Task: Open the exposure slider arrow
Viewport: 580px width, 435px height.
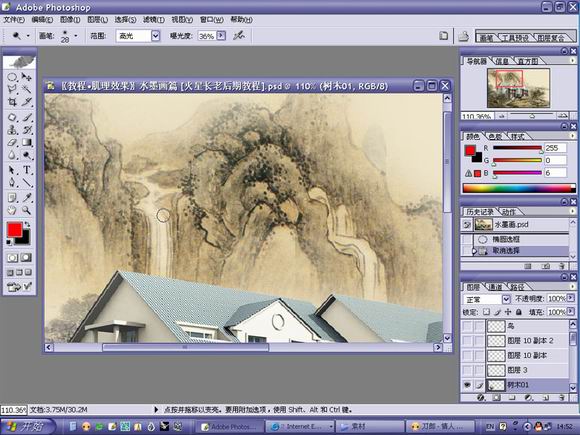Action: tap(221, 36)
